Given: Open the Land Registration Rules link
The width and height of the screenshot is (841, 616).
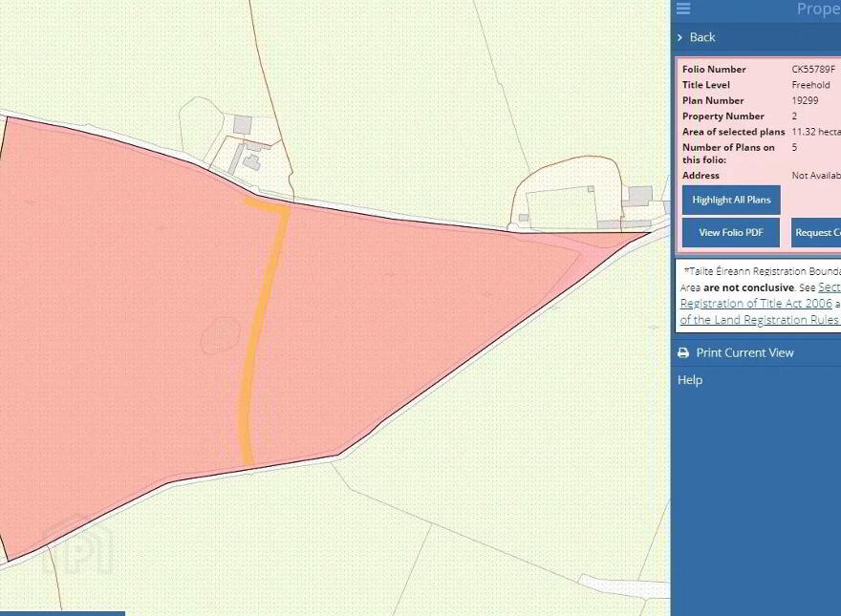Looking at the screenshot, I should click(759, 320).
